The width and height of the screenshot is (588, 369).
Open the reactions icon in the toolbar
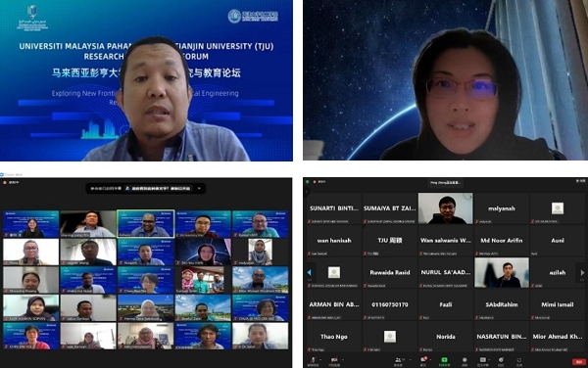(x=501, y=360)
